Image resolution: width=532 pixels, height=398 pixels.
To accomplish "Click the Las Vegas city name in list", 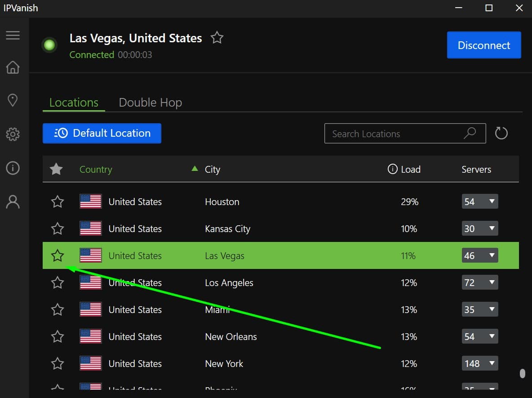I will point(225,256).
